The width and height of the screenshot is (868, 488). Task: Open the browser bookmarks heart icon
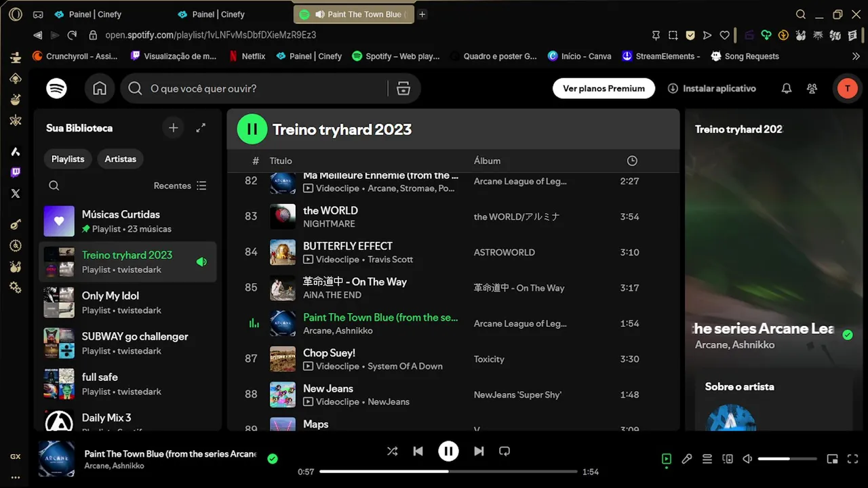724,35
